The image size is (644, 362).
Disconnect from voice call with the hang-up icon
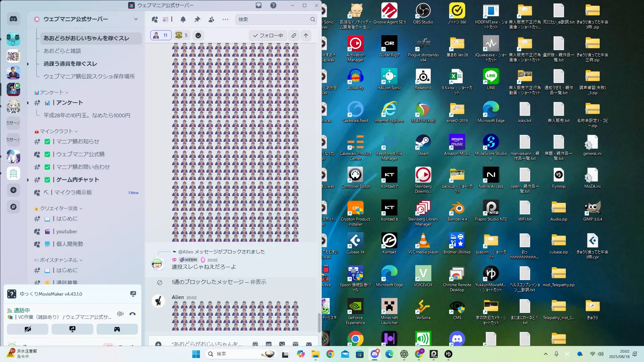[132, 314]
